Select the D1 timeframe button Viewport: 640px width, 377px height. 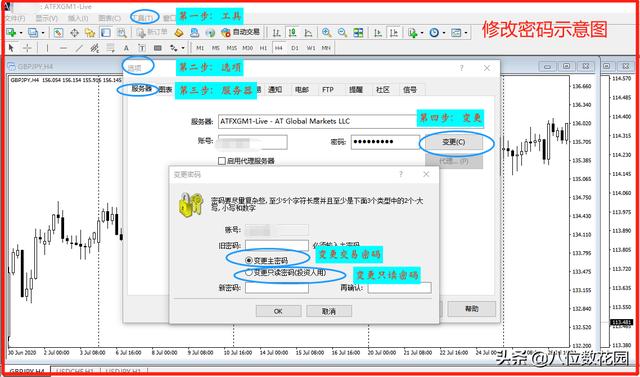tap(295, 48)
